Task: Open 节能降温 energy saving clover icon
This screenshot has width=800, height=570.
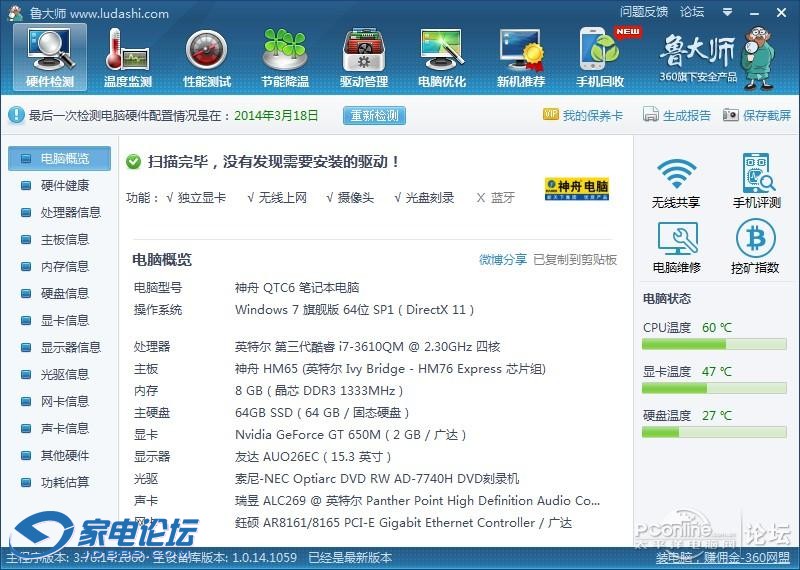Action: (x=284, y=56)
